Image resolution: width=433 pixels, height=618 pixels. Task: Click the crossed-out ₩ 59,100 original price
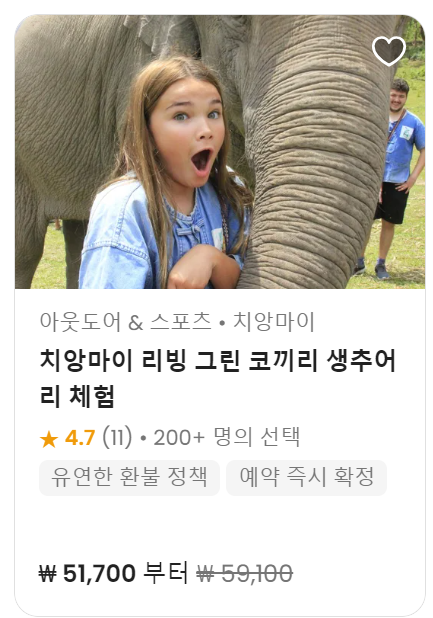tap(245, 573)
